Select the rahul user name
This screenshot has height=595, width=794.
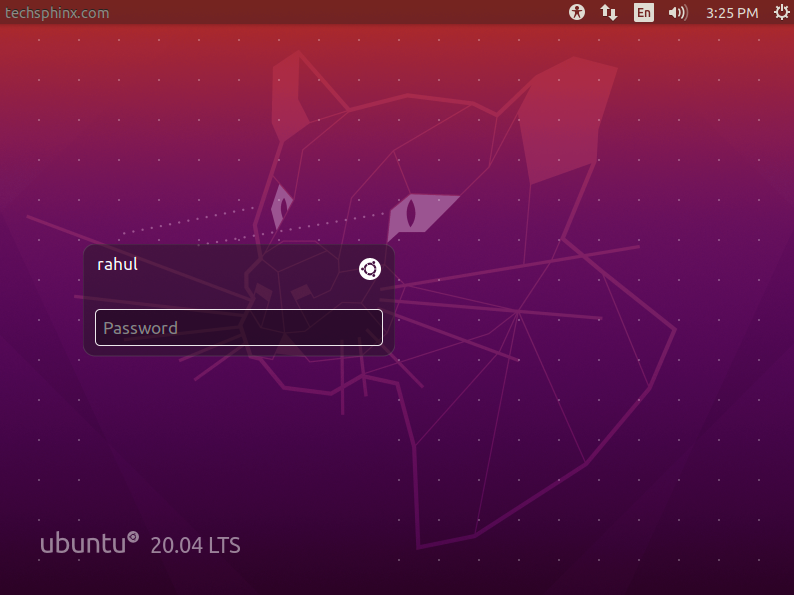(117, 264)
